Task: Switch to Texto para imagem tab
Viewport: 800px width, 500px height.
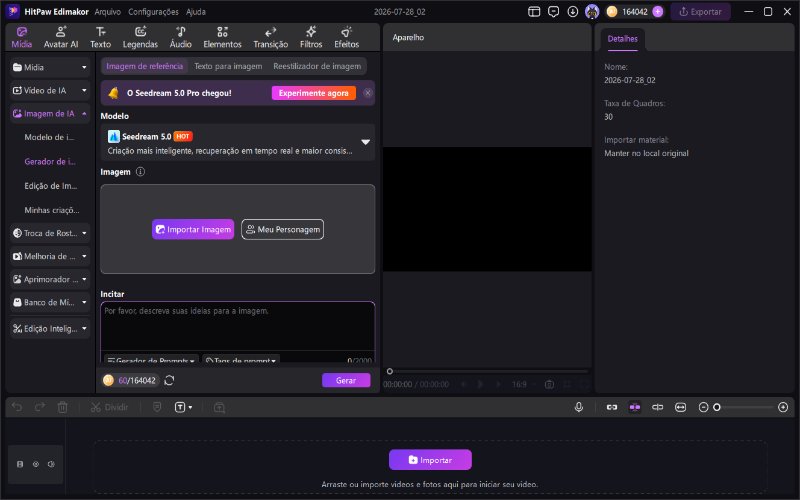Action: point(228,66)
